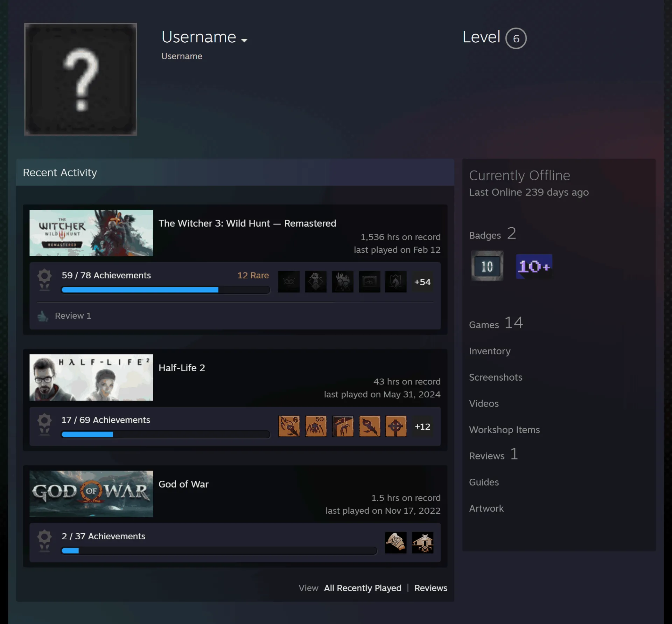Open Witcher 3 flame shield achievement icon

pyautogui.click(x=396, y=282)
